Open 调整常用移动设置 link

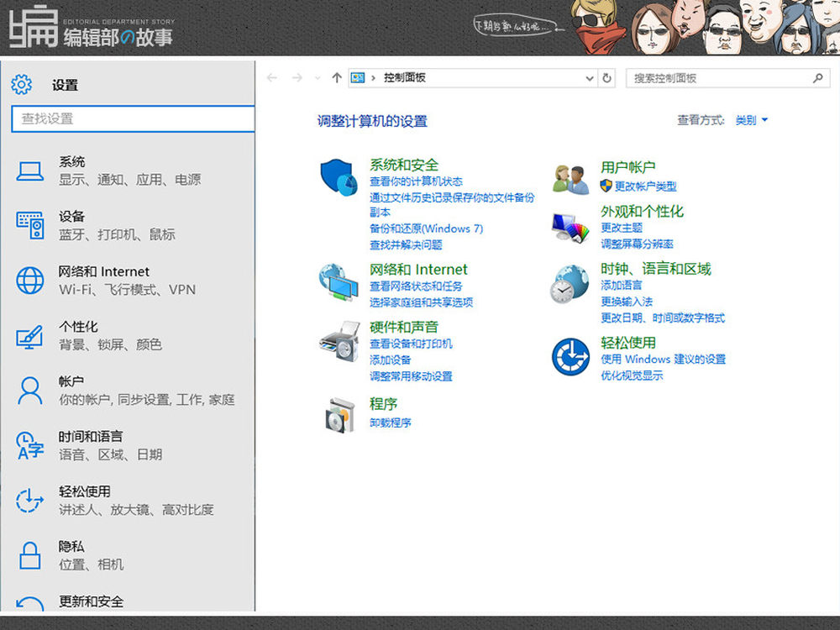click(x=412, y=376)
